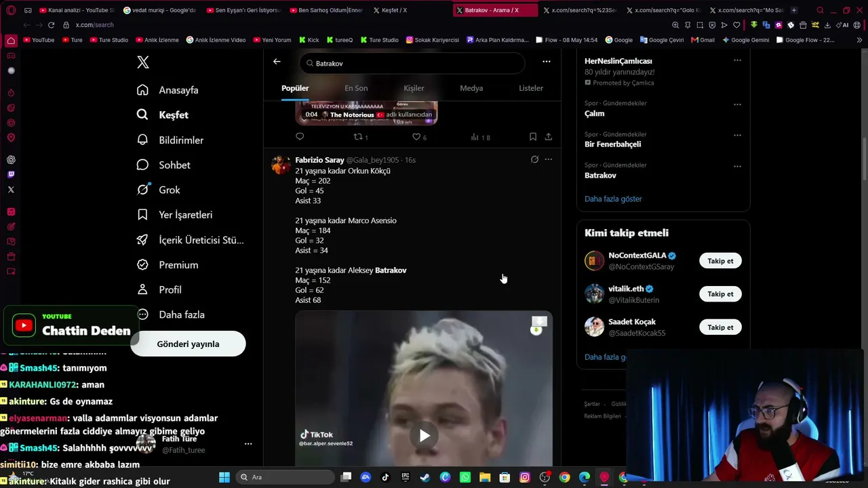Open Google Gemini bookmark
The height and width of the screenshot is (488, 868).
(745, 40)
